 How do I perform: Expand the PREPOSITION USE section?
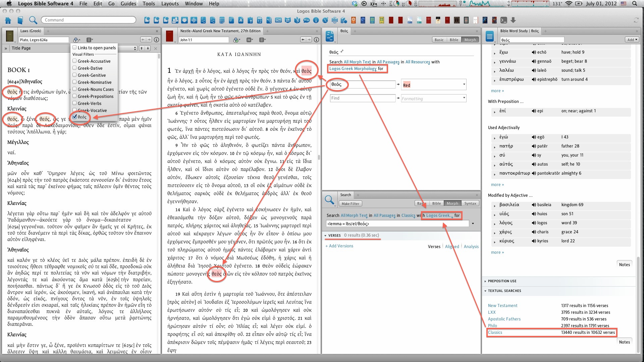(x=485, y=281)
